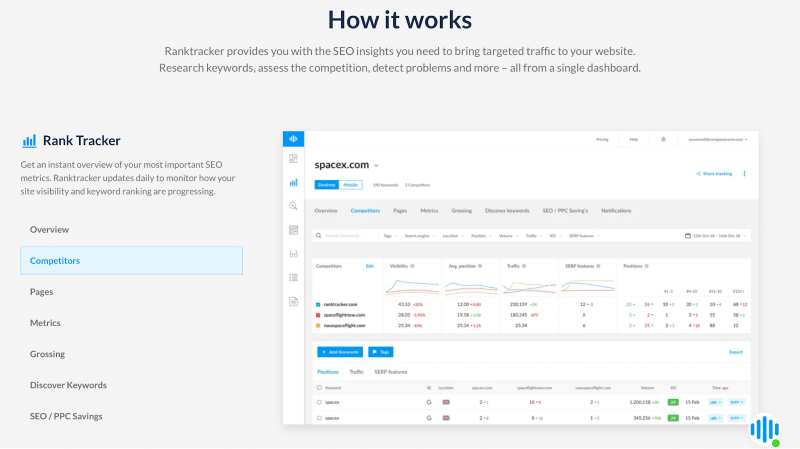The image size is (800, 449).
Task: Click the UK flag in the 345,256 volume row
Action: coord(446,418)
